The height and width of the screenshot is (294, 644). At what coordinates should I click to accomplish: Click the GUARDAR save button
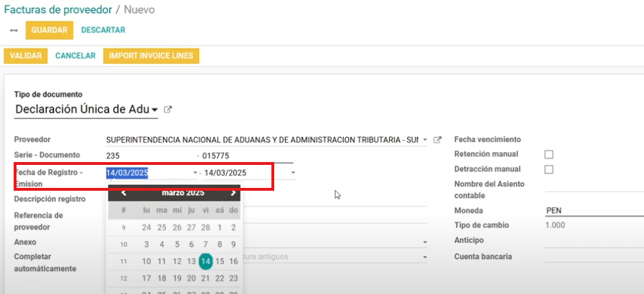tap(50, 30)
